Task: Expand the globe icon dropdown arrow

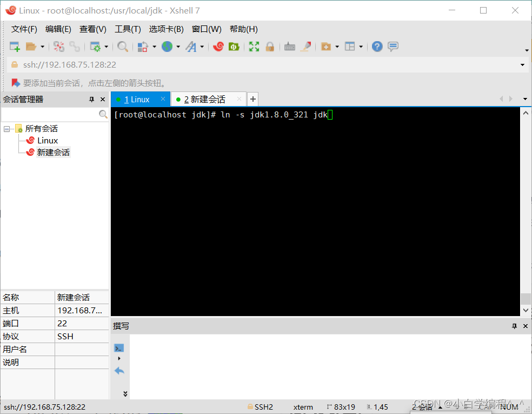Action: point(178,47)
